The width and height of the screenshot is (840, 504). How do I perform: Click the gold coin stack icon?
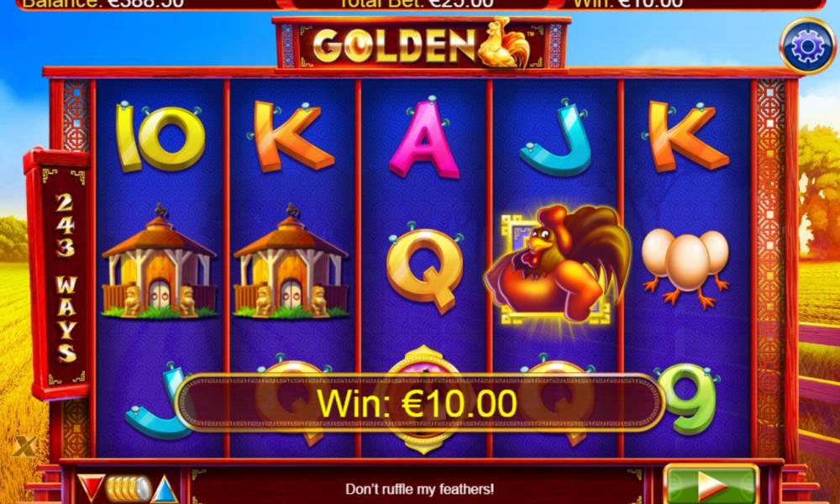[129, 488]
